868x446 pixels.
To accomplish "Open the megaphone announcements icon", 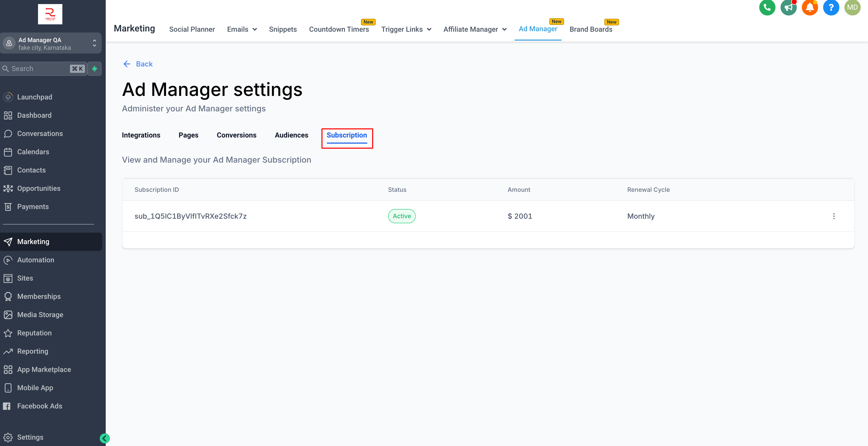I will pos(788,7).
